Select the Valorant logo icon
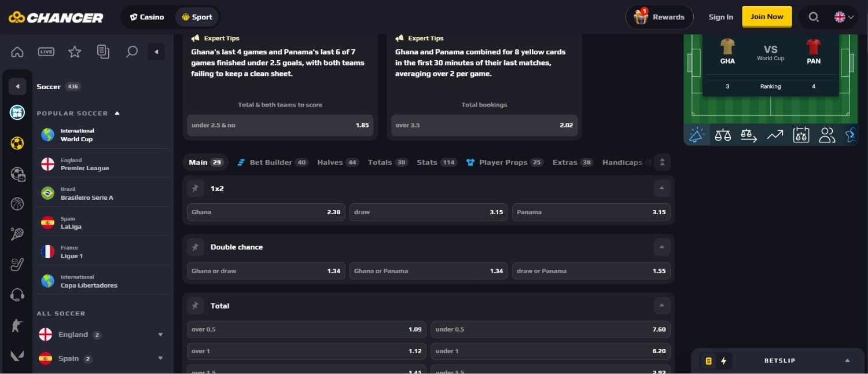Viewport: 868px width, 374px height. tap(17, 355)
